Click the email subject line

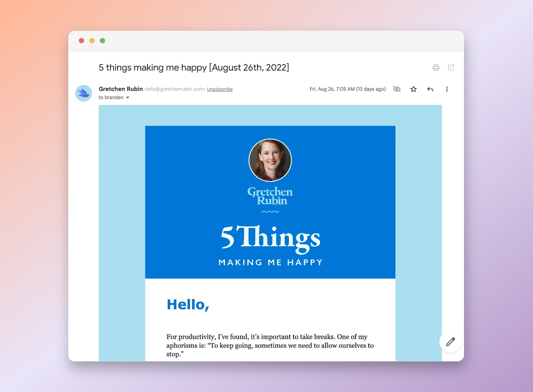[x=194, y=67]
